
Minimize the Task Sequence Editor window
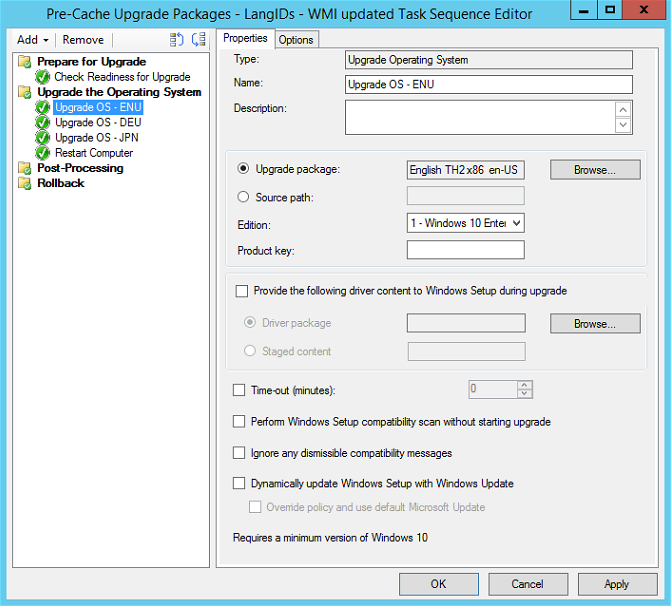pyautogui.click(x=584, y=10)
